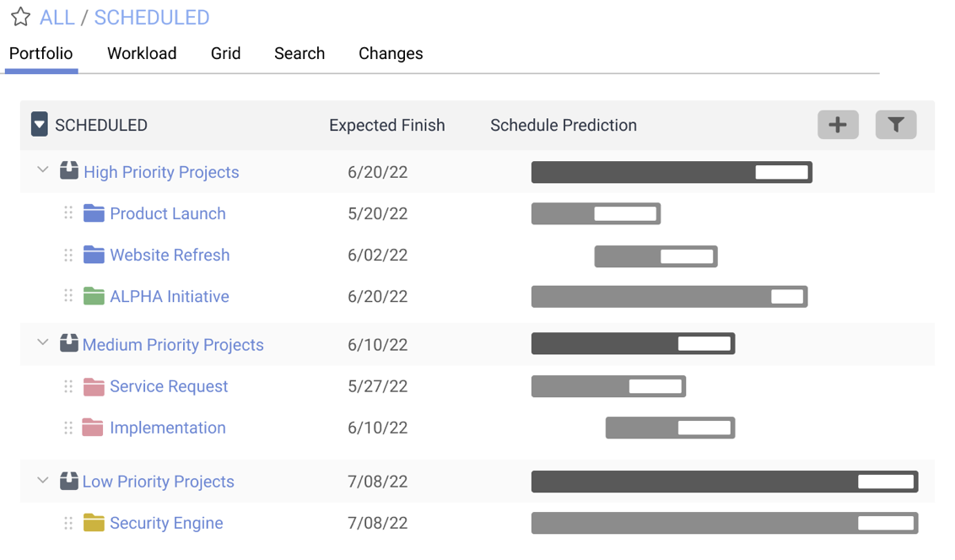The width and height of the screenshot is (955, 560).
Task: Click the green folder icon for ALPHA Initiative
Action: tap(94, 296)
